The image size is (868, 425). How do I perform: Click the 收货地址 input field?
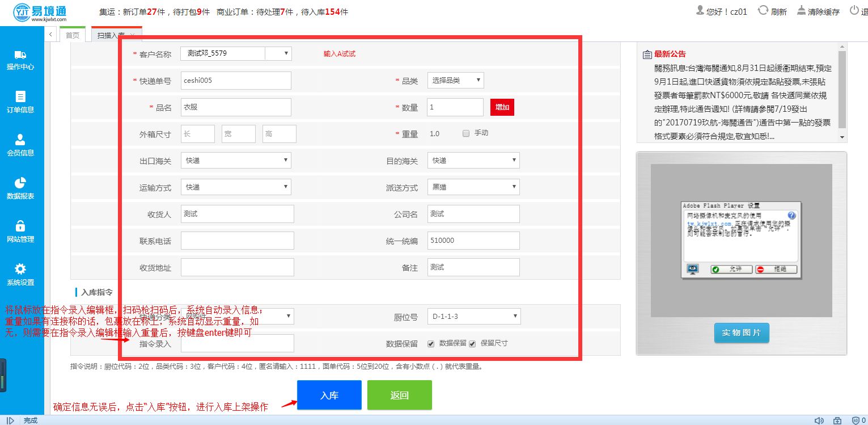click(238, 267)
